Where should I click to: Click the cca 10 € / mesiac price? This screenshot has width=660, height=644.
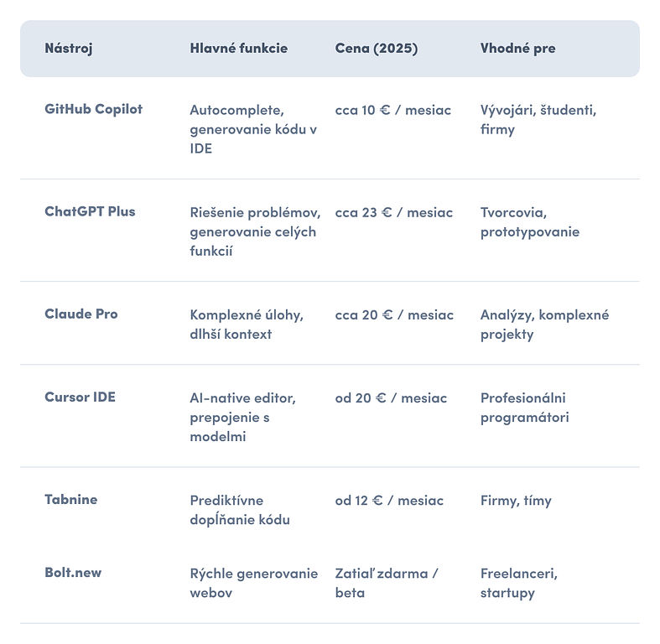click(393, 111)
